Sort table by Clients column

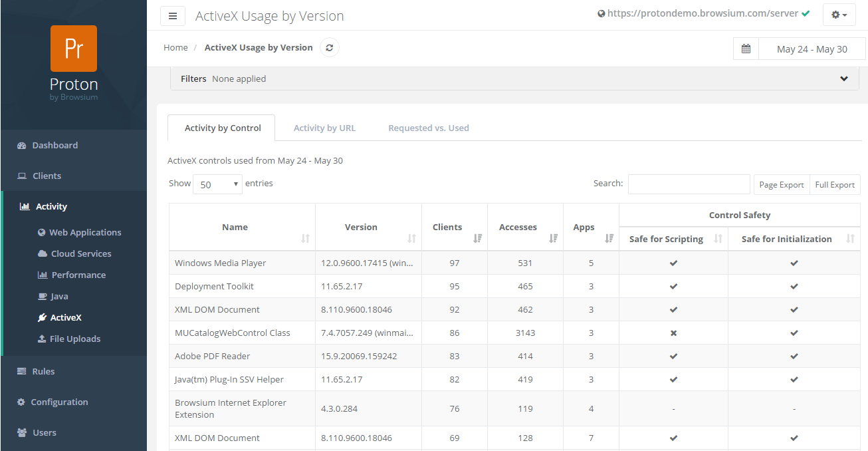tap(455, 227)
